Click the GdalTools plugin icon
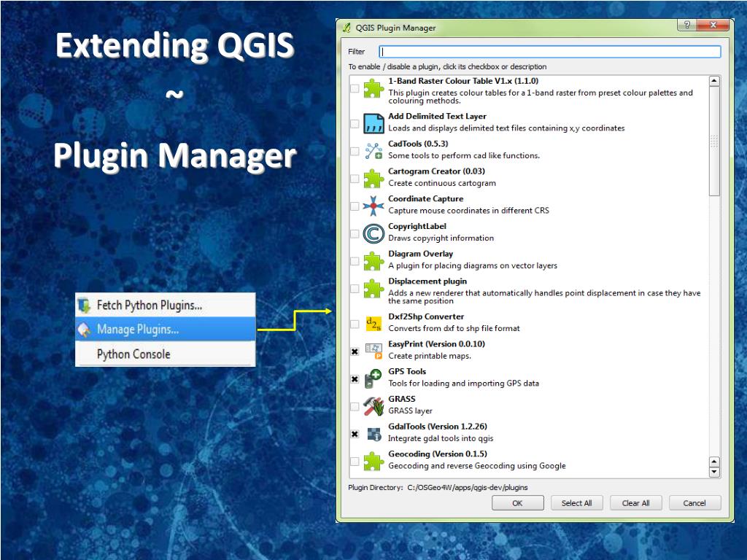This screenshot has width=747, height=560. (x=374, y=434)
